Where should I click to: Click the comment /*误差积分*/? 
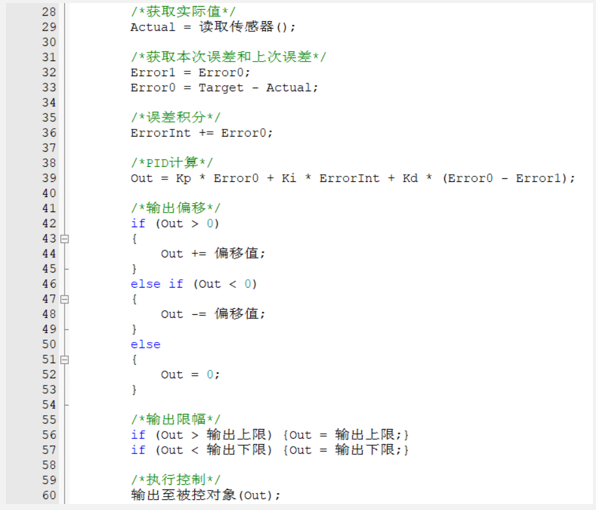176,117
